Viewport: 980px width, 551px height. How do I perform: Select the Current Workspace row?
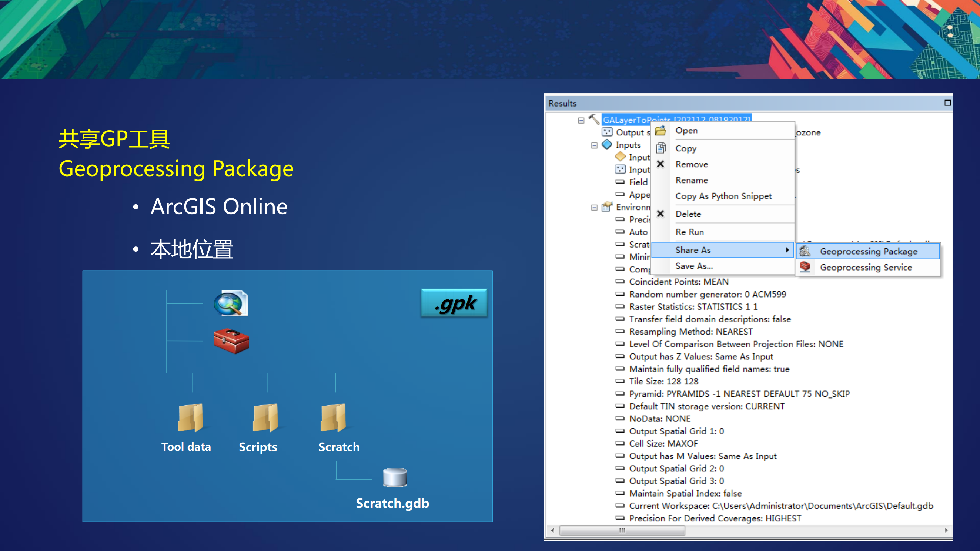(781, 506)
